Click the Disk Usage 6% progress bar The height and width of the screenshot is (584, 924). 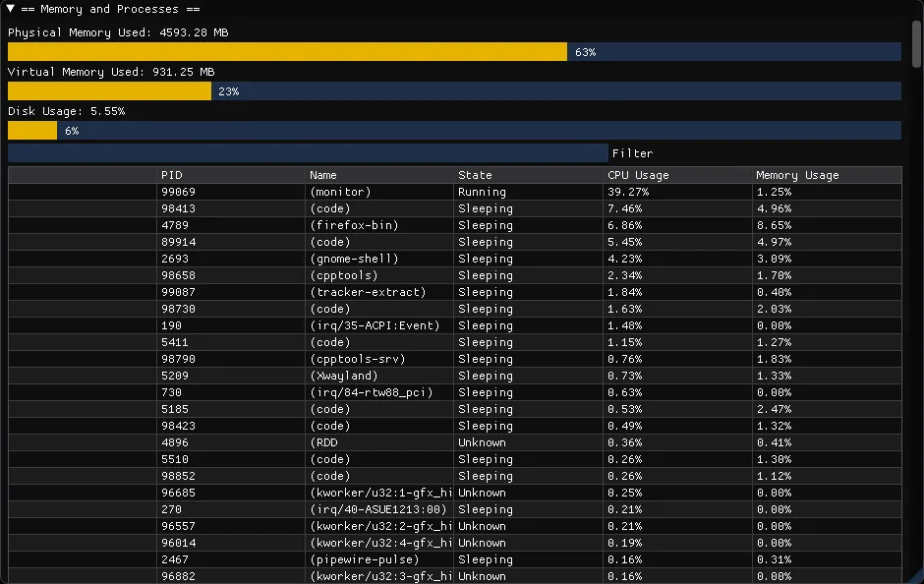454,131
